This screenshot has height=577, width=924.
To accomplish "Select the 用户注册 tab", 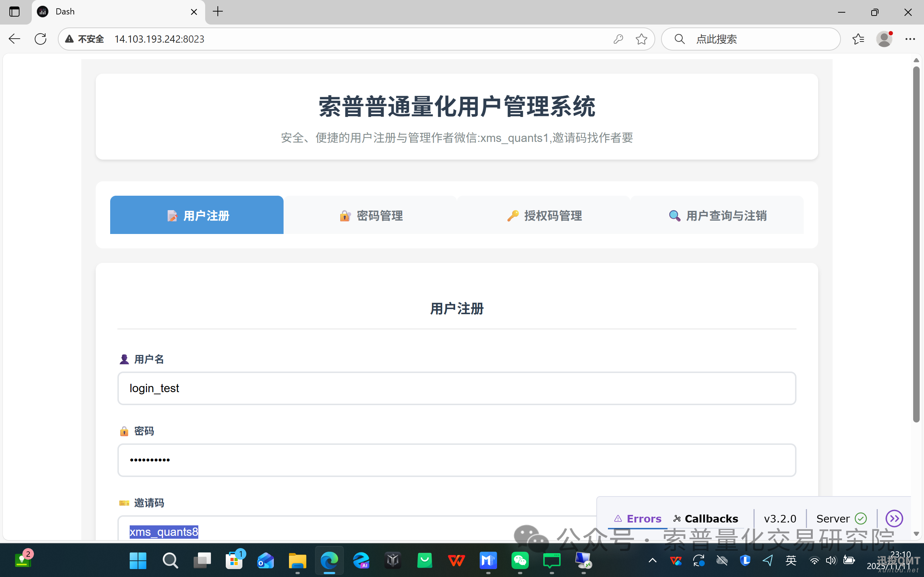I will 197,215.
